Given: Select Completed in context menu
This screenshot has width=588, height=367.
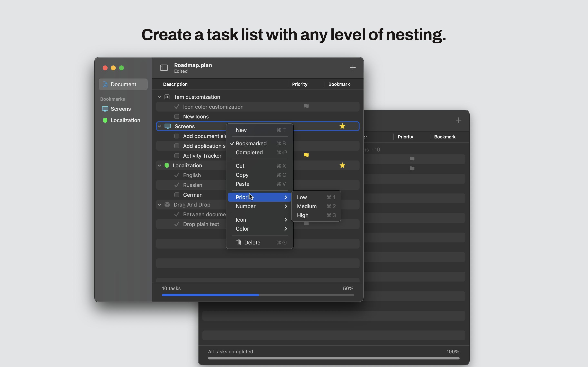Looking at the screenshot, I should 249,153.
